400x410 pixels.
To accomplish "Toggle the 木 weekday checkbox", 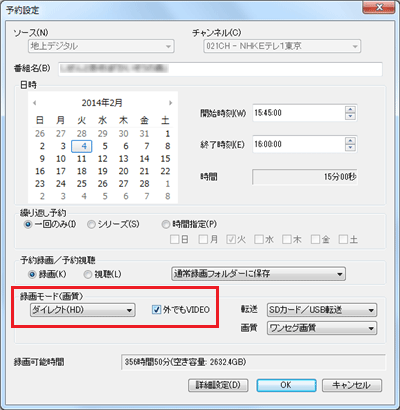I will (287, 239).
